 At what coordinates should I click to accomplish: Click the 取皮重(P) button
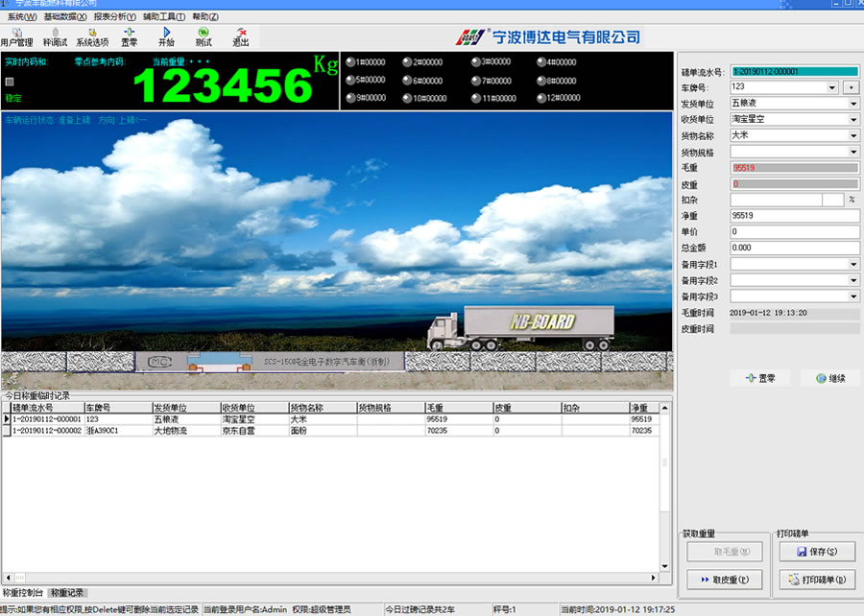(x=725, y=580)
